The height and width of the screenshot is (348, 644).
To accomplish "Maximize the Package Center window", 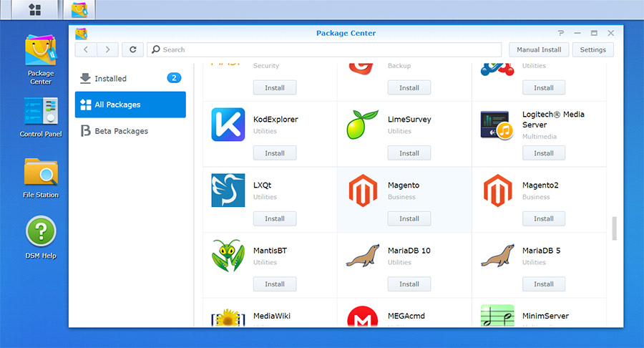I will click(x=594, y=33).
